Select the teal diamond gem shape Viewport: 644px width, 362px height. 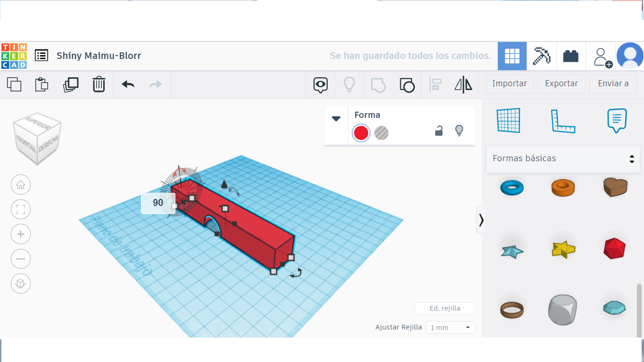coord(615,308)
